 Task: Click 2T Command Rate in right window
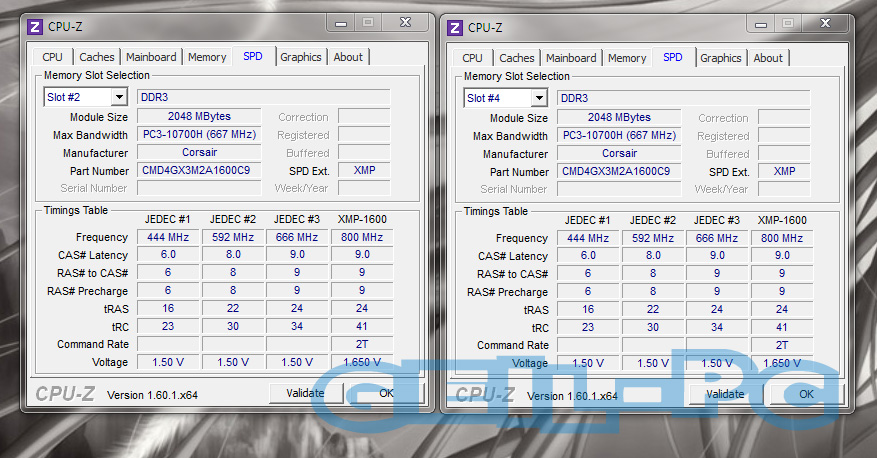[x=782, y=345]
